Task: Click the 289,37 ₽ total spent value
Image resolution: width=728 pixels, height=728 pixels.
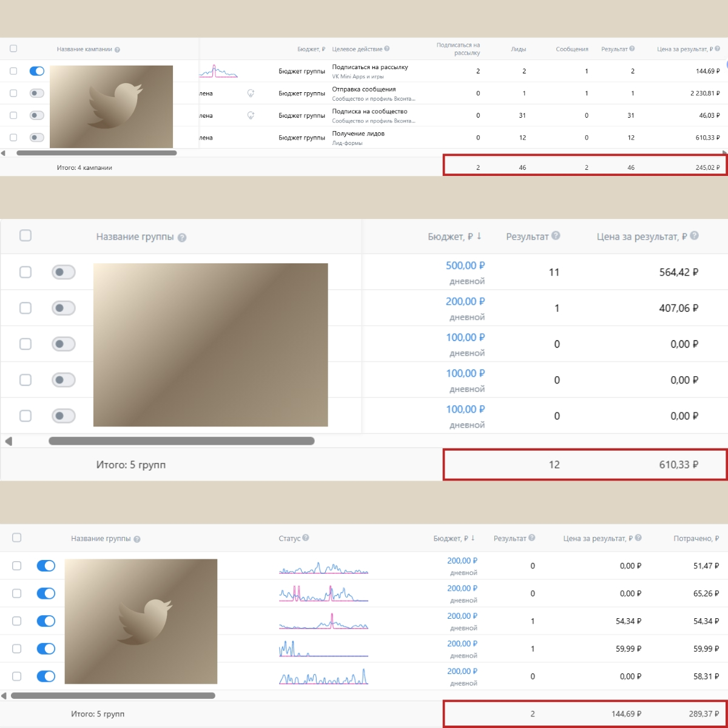Action: pyautogui.click(x=704, y=714)
